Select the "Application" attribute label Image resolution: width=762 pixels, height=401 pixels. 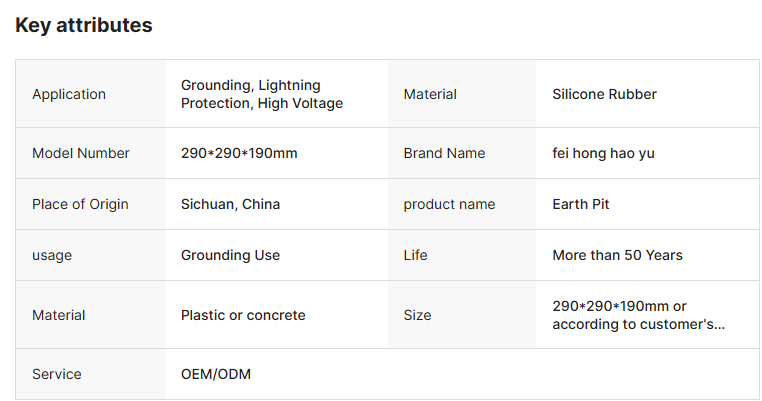click(x=69, y=94)
